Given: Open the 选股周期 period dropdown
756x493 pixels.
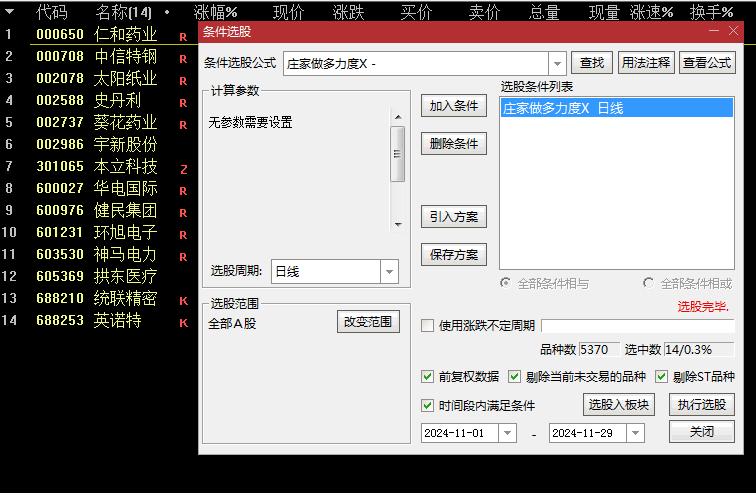Looking at the screenshot, I should [389, 272].
